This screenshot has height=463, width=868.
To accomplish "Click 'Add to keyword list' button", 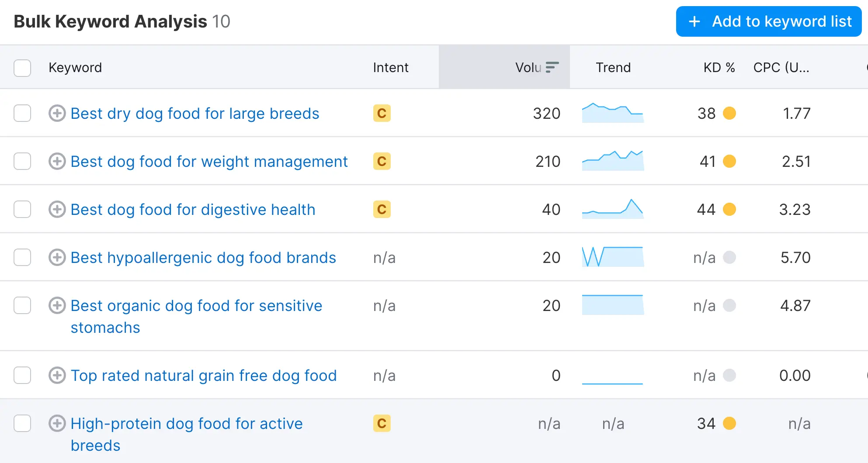I will pyautogui.click(x=768, y=21).
